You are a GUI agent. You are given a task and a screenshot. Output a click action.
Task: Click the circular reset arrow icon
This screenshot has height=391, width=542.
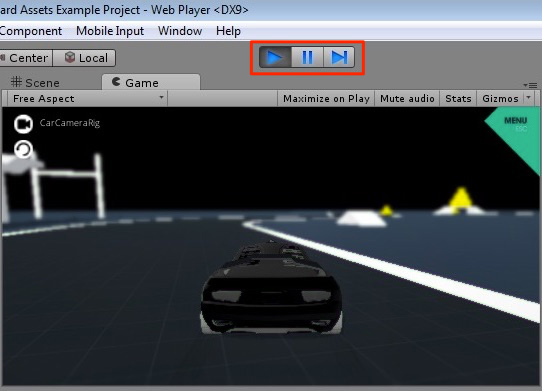pyautogui.click(x=24, y=149)
